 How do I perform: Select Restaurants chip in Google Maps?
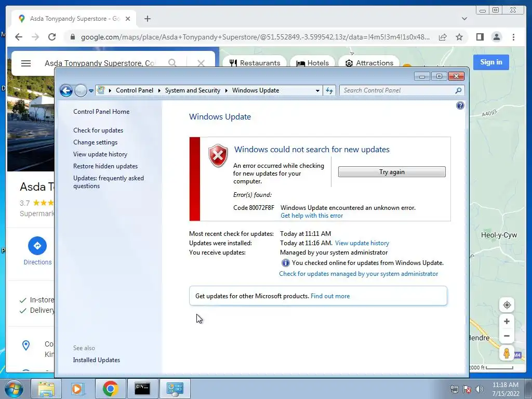(x=255, y=63)
